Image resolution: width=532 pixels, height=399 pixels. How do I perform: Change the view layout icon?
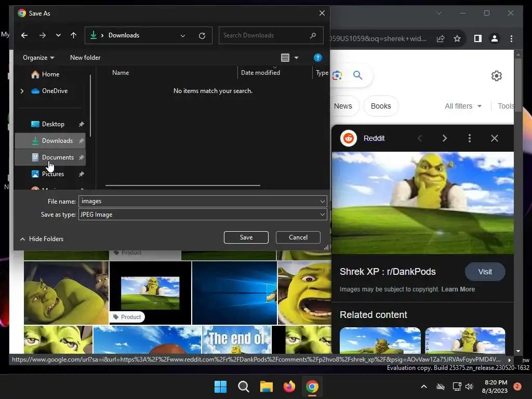point(285,58)
